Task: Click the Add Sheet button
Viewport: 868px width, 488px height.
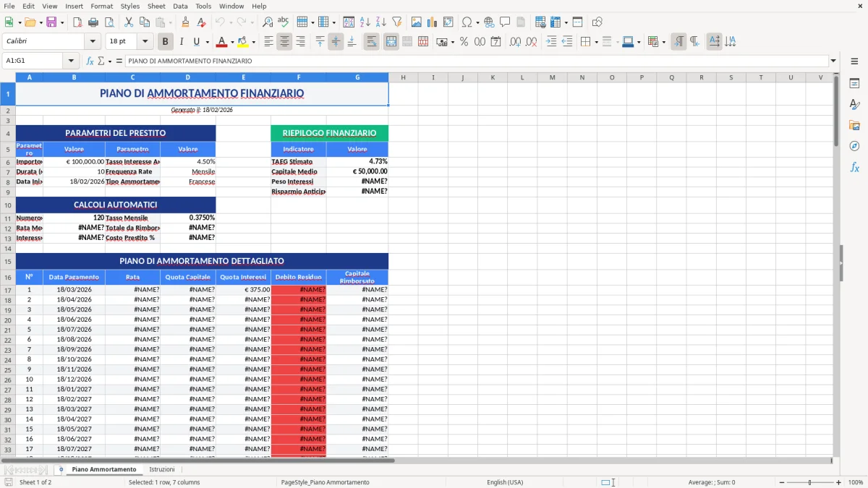Action: pyautogui.click(x=61, y=468)
